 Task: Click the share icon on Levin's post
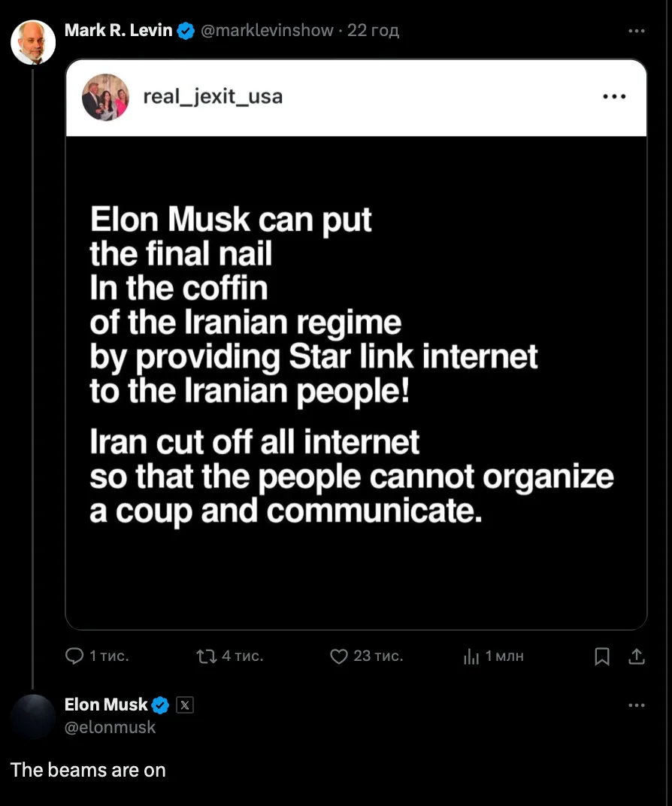[x=636, y=656]
